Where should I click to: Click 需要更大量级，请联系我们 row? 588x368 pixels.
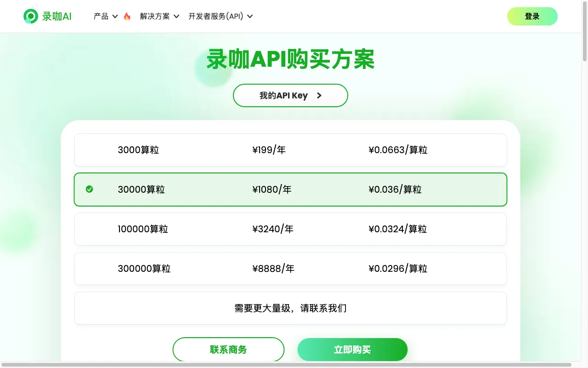coord(290,308)
